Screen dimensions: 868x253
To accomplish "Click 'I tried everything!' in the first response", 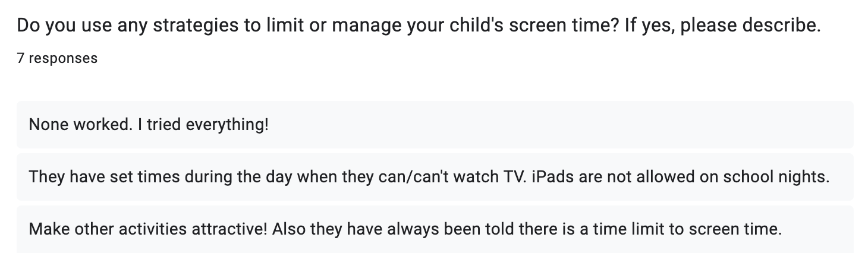I will [x=191, y=125].
